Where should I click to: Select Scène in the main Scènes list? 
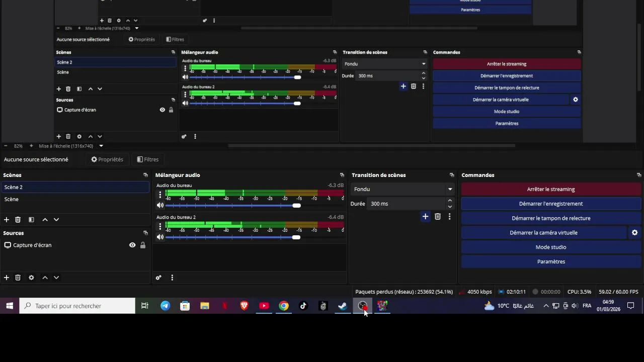coord(74,199)
